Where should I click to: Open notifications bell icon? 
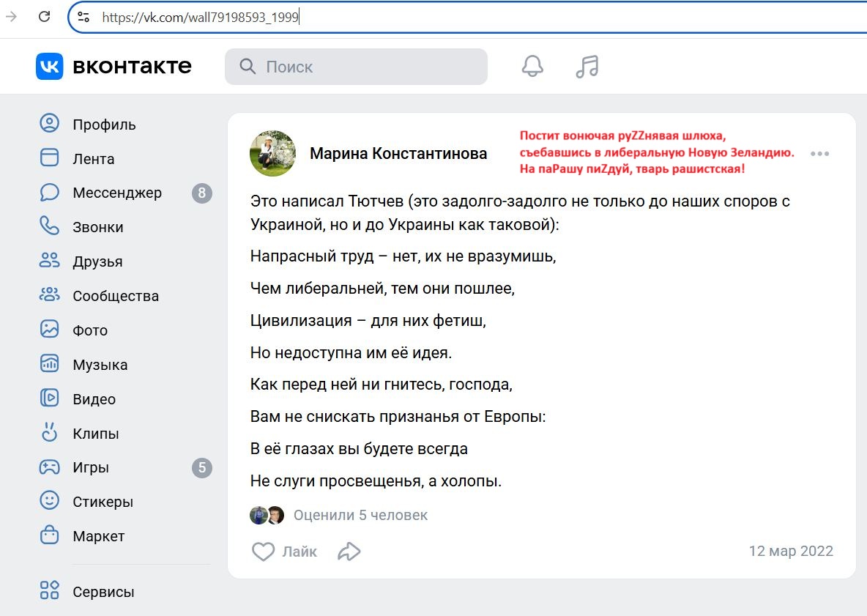point(532,67)
